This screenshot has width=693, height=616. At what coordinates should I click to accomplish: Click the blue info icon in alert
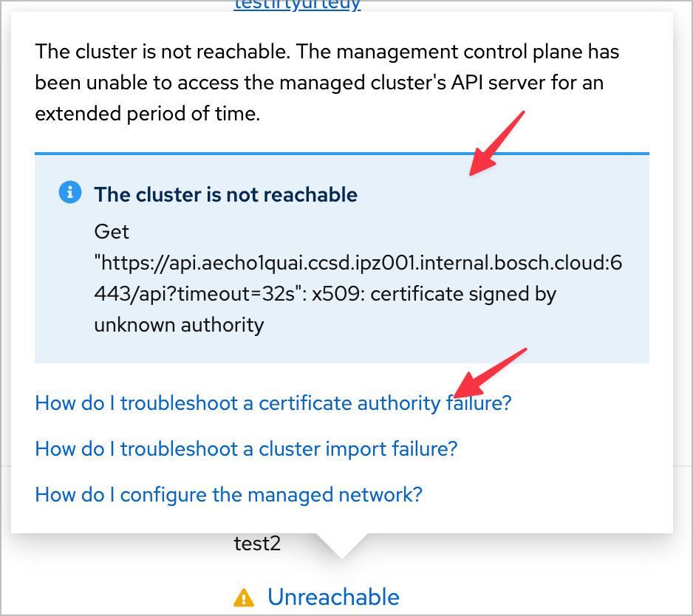pyautogui.click(x=70, y=194)
